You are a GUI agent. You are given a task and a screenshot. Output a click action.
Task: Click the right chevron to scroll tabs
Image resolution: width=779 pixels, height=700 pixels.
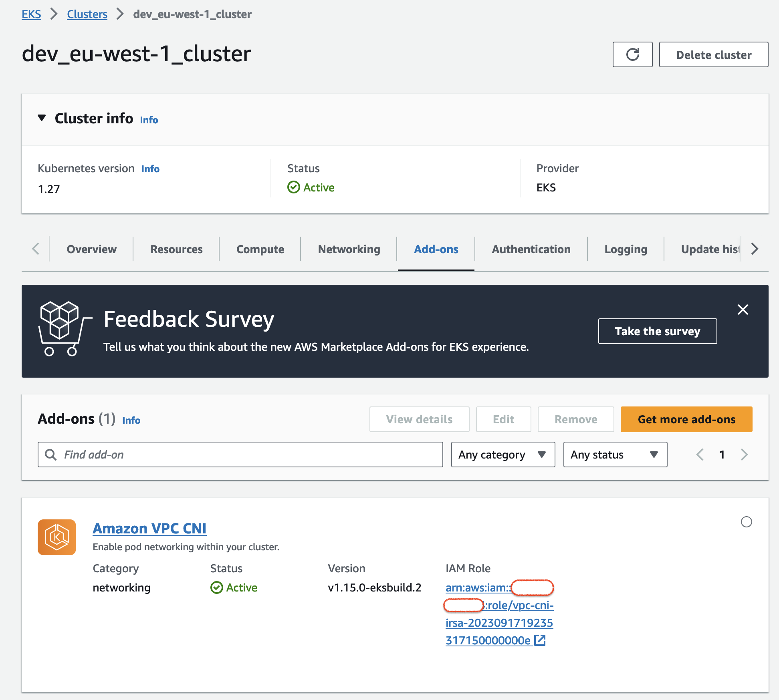755,249
